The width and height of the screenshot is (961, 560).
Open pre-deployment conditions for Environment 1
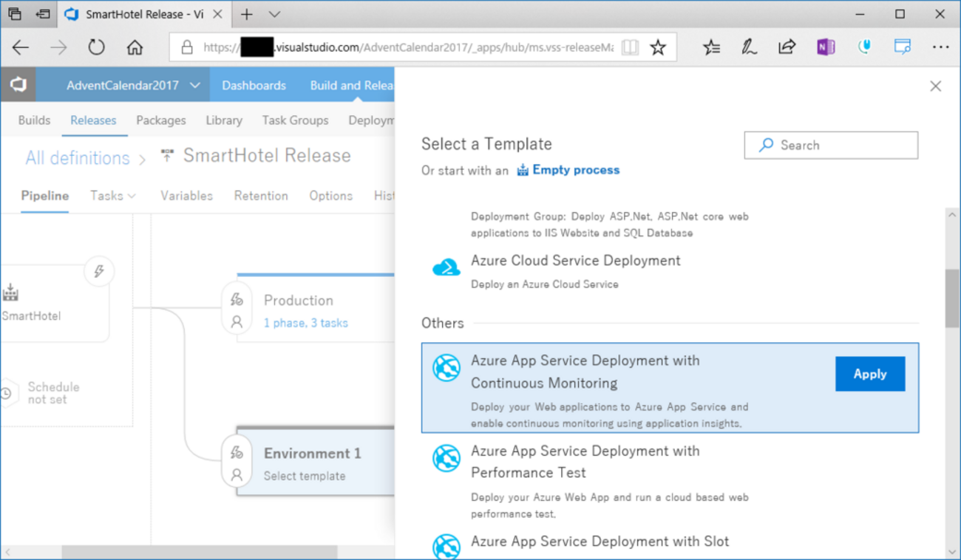click(x=237, y=452)
